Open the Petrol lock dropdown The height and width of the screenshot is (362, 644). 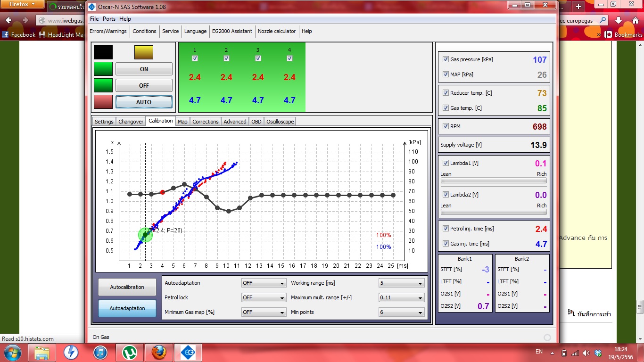tap(264, 297)
